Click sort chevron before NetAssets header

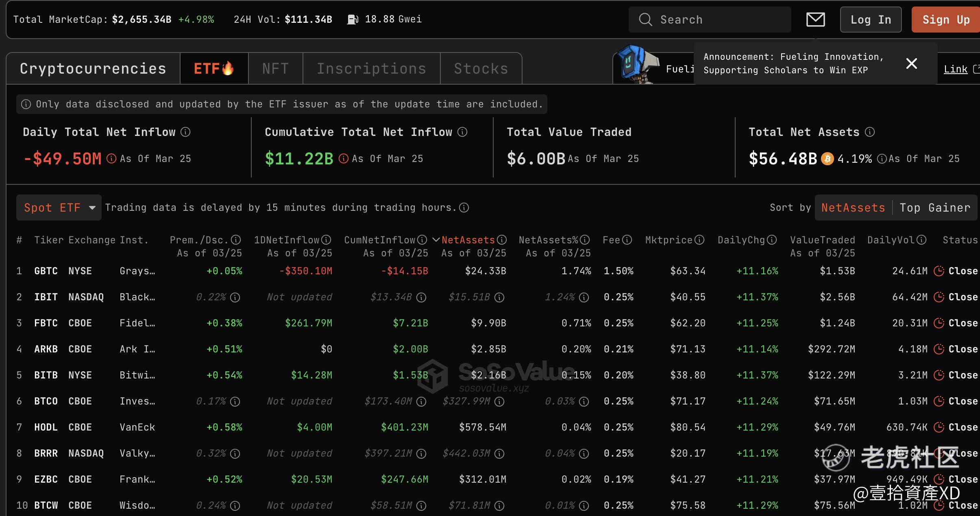436,240
